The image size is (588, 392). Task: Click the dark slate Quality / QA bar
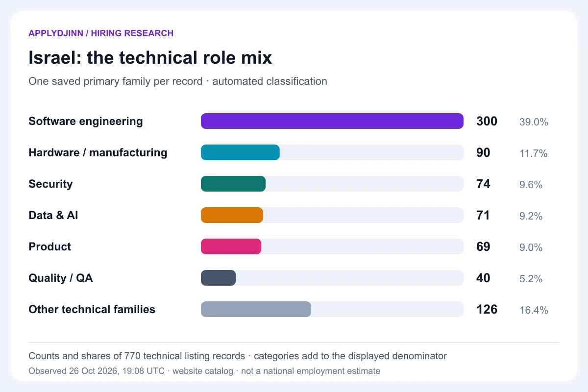coord(219,278)
